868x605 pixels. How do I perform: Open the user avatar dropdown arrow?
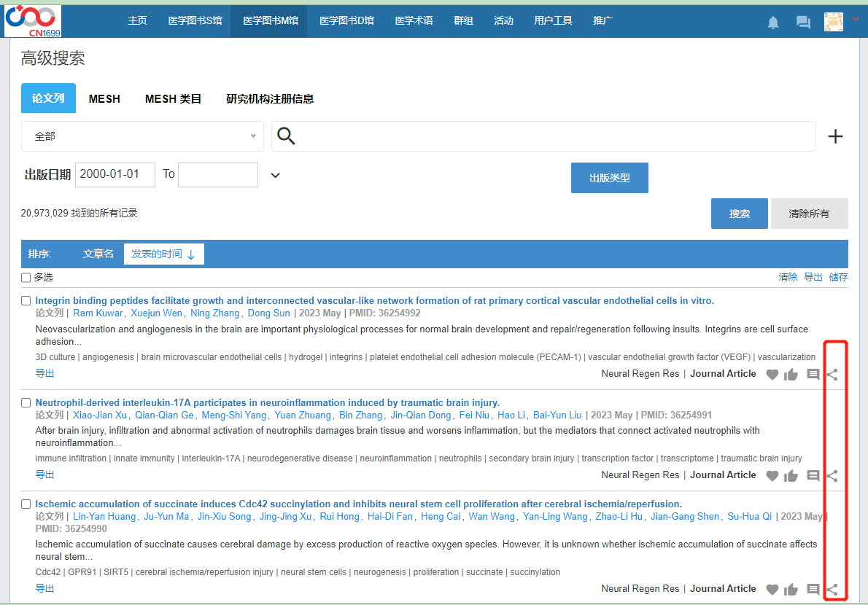click(x=856, y=20)
